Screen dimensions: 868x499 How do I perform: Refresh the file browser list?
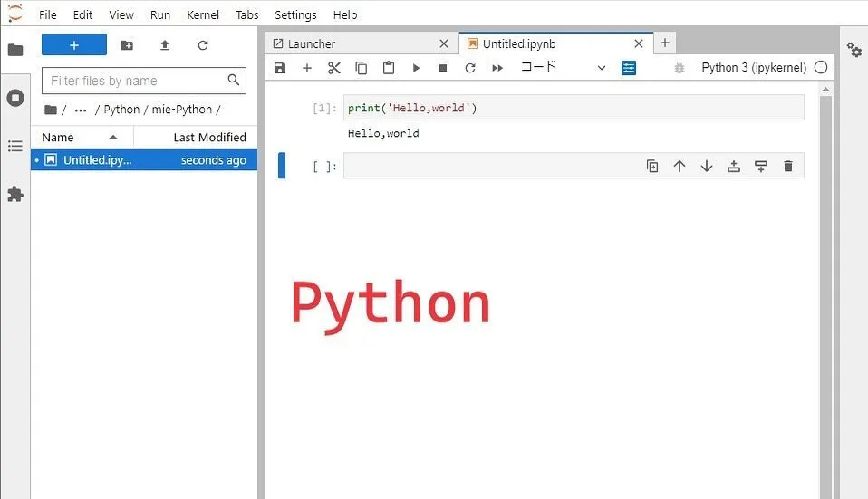pyautogui.click(x=203, y=45)
